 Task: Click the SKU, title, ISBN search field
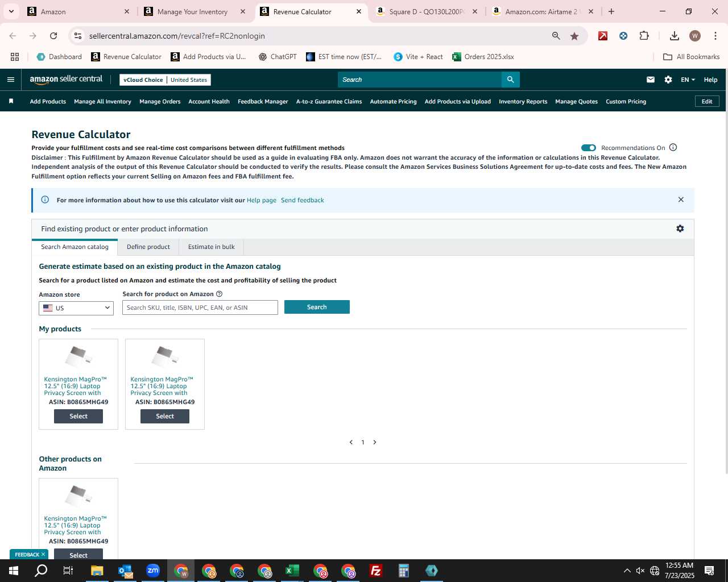200,307
